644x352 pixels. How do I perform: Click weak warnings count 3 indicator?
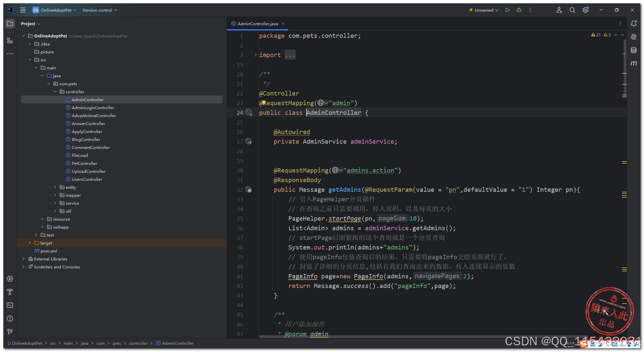click(x=608, y=35)
